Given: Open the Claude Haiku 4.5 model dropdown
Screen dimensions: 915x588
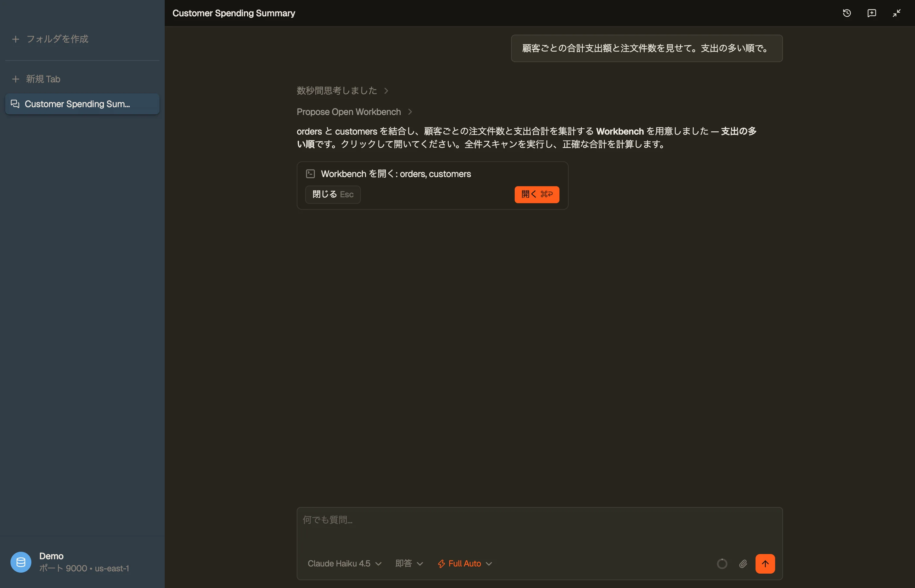Looking at the screenshot, I should click(x=344, y=563).
